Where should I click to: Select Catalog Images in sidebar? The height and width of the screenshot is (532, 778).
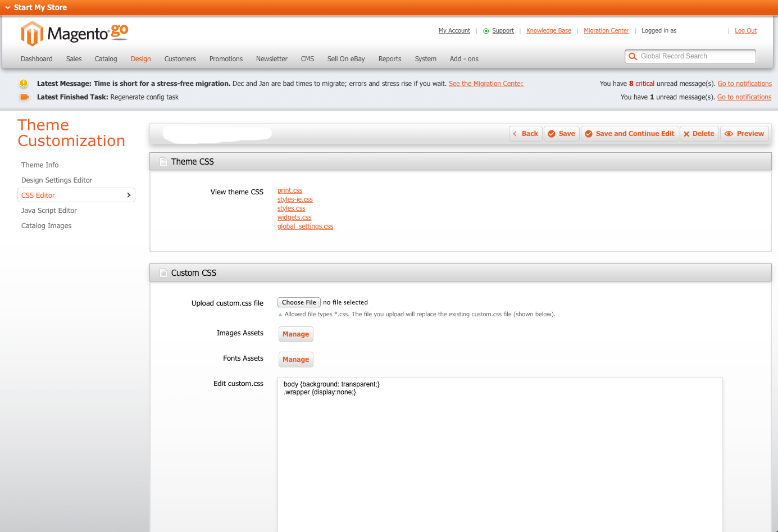(x=47, y=226)
